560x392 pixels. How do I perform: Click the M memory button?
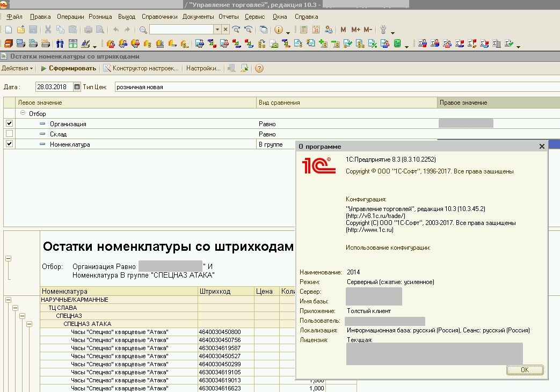(343, 30)
